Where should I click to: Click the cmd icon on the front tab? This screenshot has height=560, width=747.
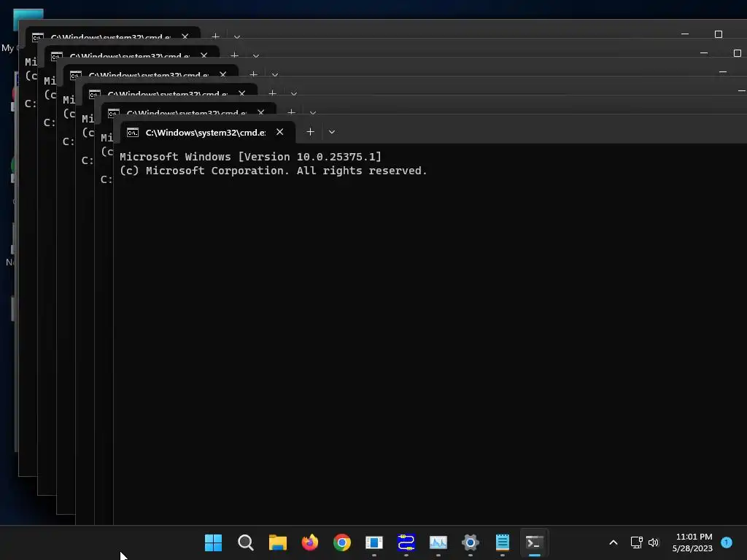[133, 133]
